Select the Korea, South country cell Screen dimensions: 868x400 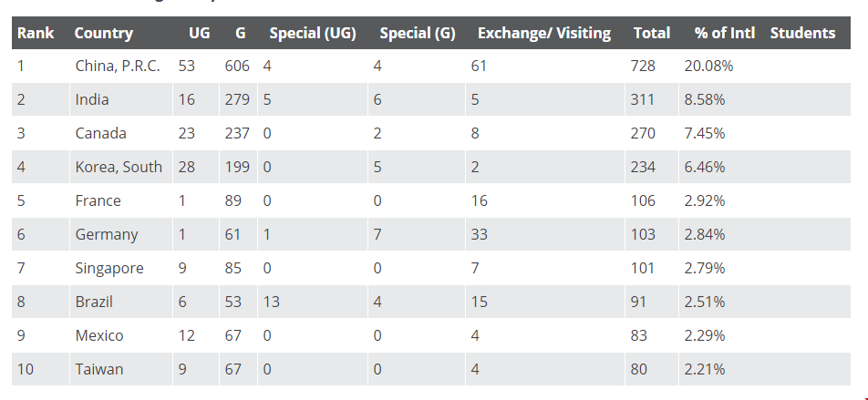pyautogui.click(x=119, y=167)
